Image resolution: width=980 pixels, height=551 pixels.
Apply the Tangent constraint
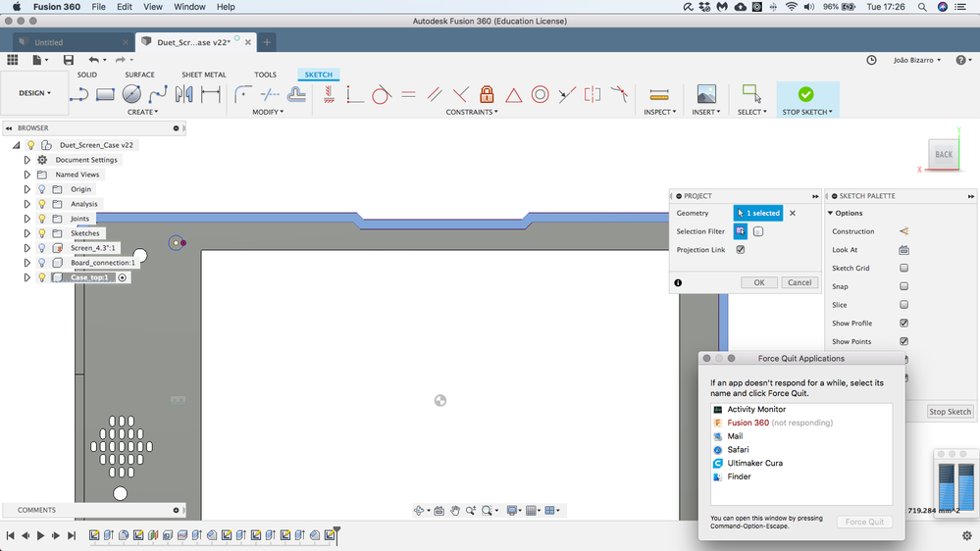coord(382,94)
